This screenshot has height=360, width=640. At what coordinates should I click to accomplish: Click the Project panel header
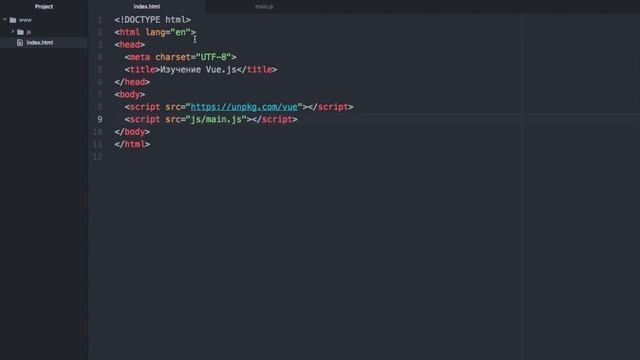pos(44,7)
